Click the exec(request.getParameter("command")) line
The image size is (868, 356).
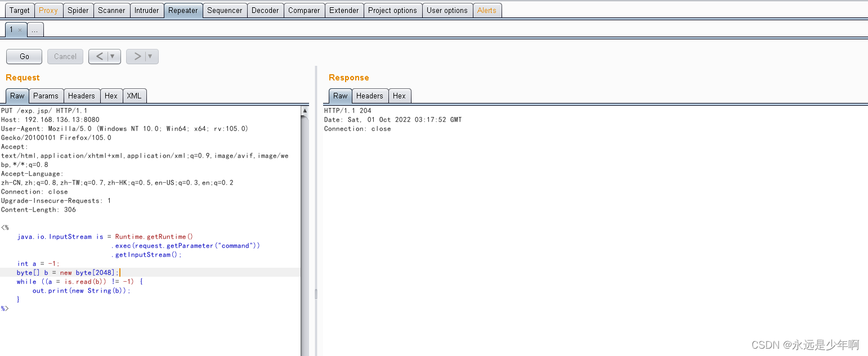coord(185,246)
